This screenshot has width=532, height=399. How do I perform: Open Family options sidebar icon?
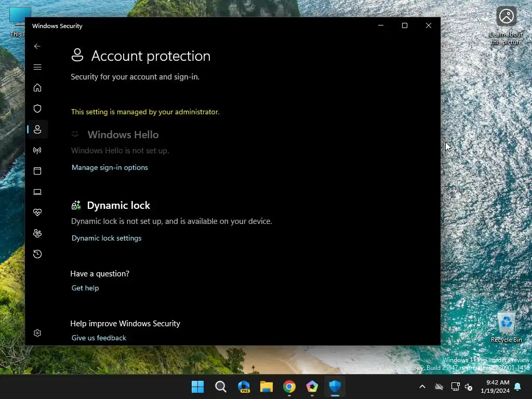[x=37, y=233]
